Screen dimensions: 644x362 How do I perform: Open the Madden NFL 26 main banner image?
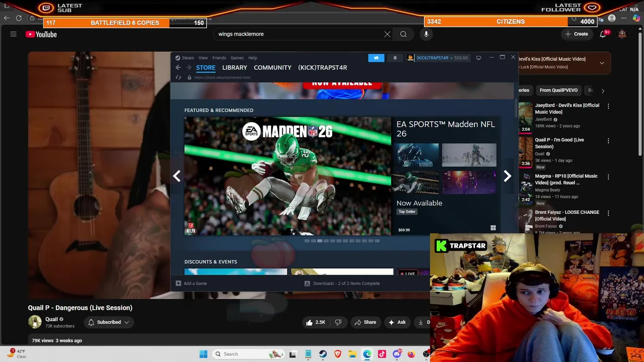[287, 176]
